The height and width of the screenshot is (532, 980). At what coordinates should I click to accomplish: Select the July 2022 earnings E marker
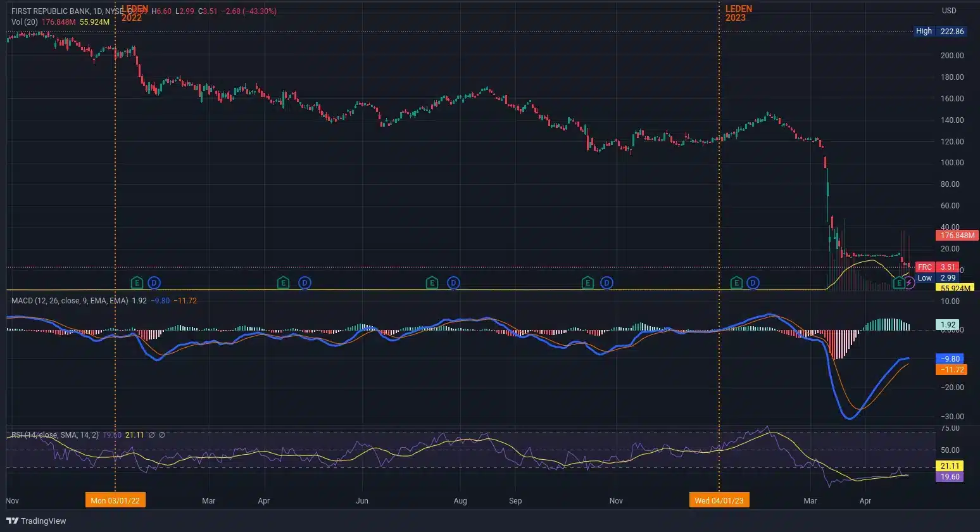pos(432,282)
